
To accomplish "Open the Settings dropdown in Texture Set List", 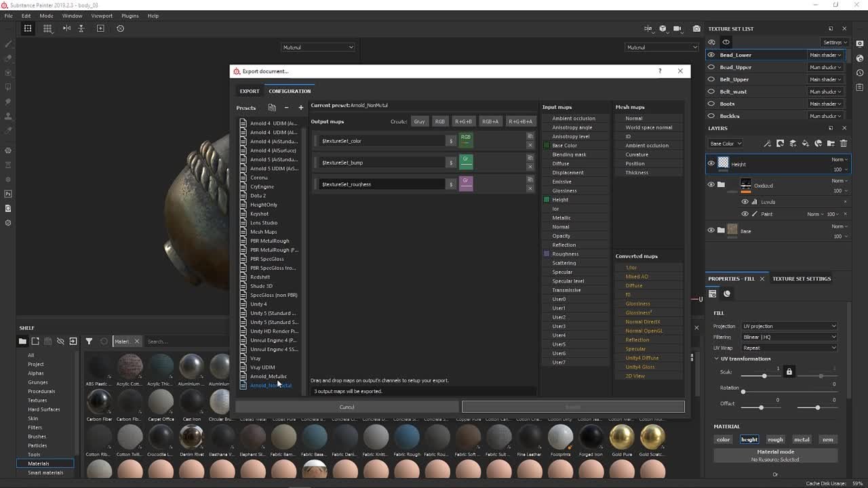I will [x=834, y=43].
